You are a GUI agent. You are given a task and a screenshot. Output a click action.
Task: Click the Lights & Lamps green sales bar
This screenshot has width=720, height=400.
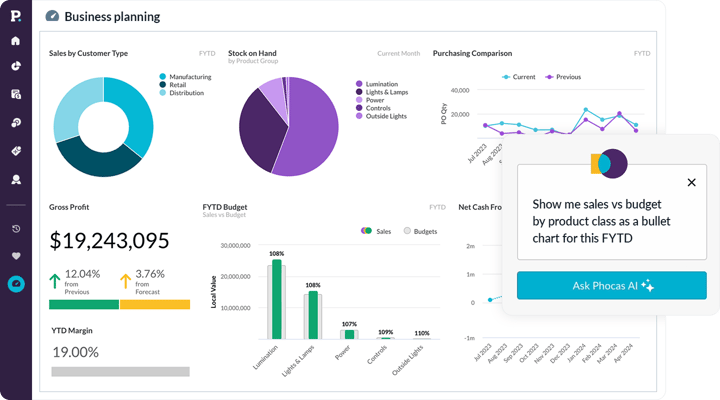pos(313,315)
